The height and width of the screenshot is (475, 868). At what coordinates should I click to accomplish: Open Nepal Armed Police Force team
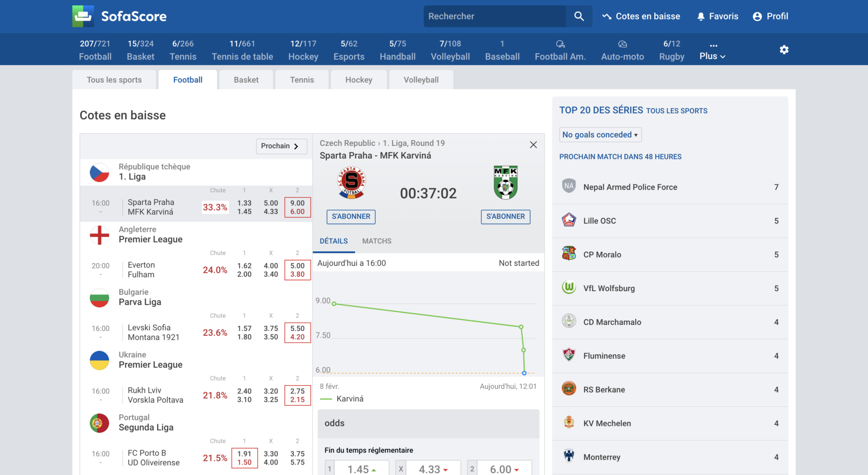670,187
